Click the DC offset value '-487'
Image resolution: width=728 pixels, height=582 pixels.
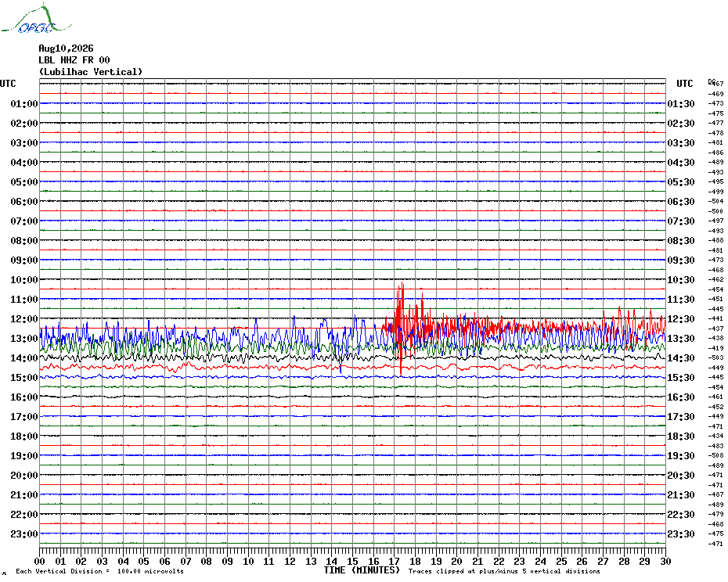[716, 494]
